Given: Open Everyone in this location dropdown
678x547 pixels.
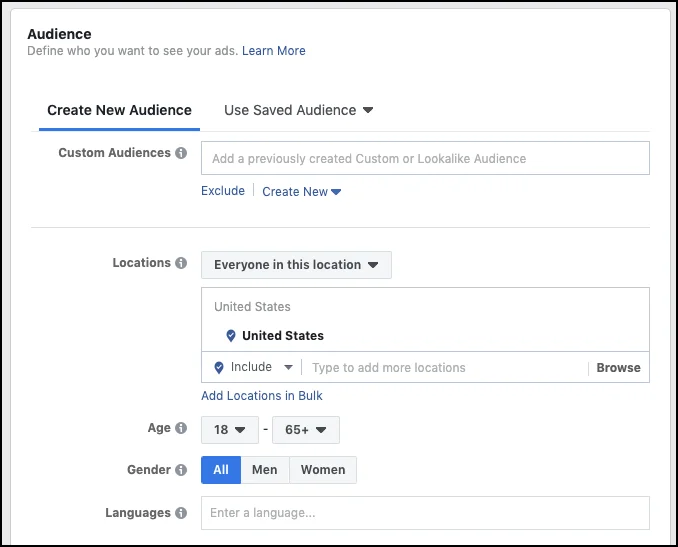Looking at the screenshot, I should tap(296, 265).
